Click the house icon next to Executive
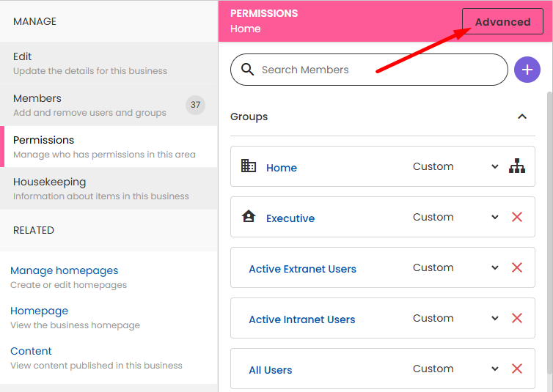The height and width of the screenshot is (392, 553). tap(249, 216)
